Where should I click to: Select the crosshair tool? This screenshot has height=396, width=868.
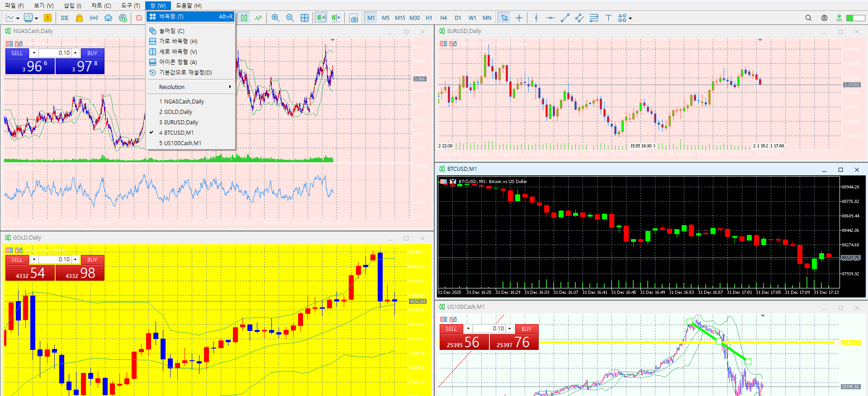(x=519, y=18)
